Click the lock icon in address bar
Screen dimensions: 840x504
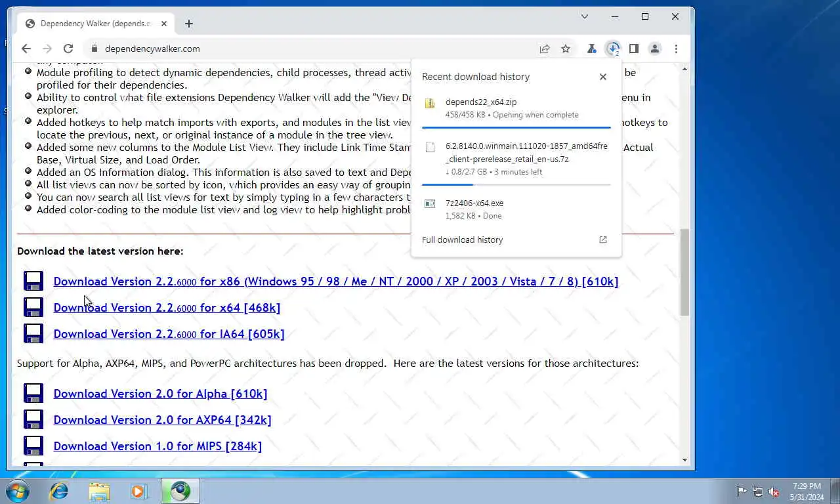tap(94, 49)
